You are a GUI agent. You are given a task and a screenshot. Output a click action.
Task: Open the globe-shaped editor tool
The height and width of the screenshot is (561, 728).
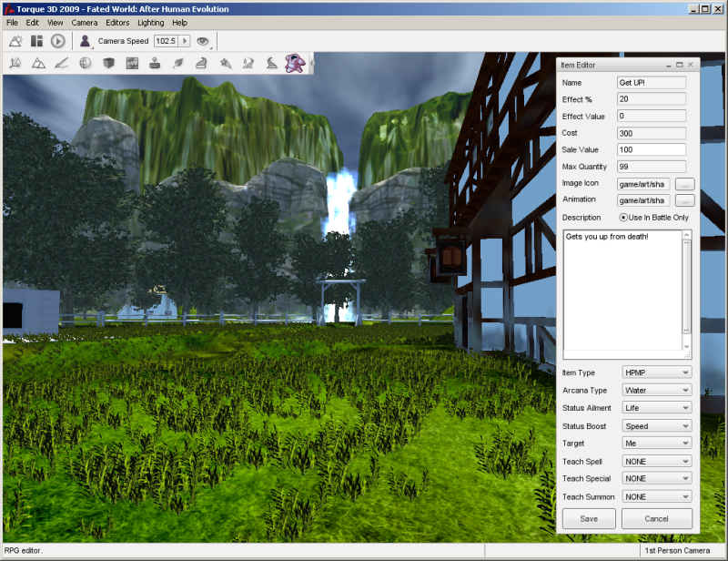[x=85, y=64]
